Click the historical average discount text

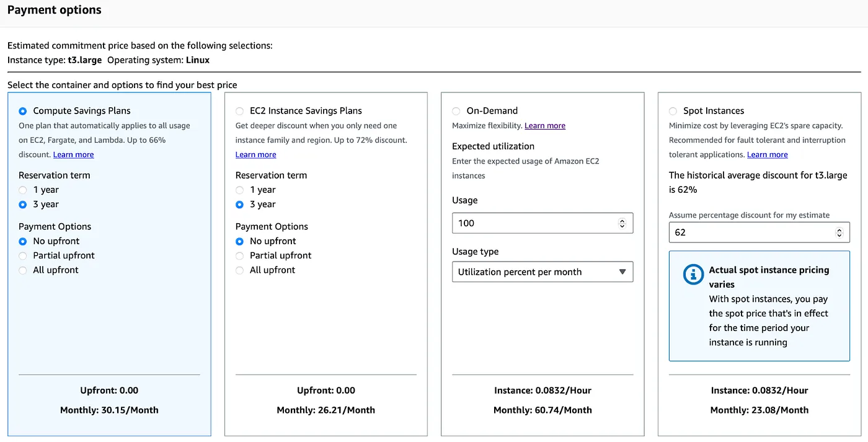[758, 182]
